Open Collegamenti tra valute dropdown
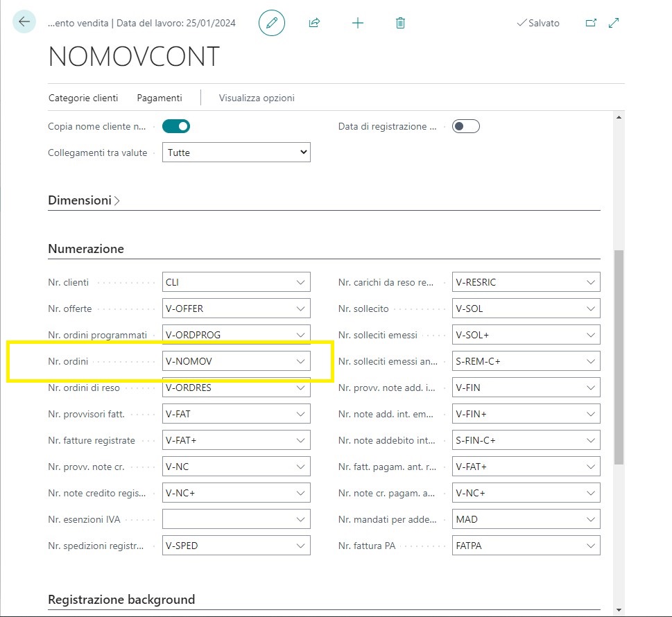Screen dimensions: 672x617 tap(236, 153)
